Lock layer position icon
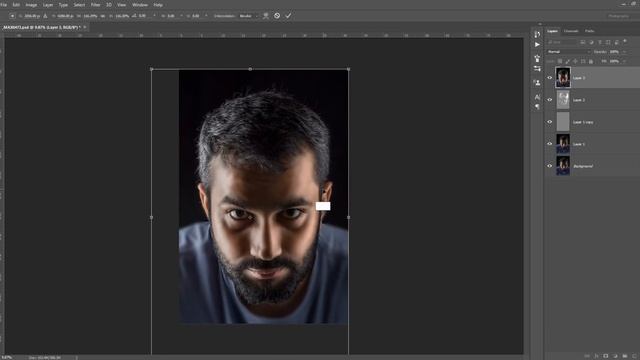 (x=575, y=61)
